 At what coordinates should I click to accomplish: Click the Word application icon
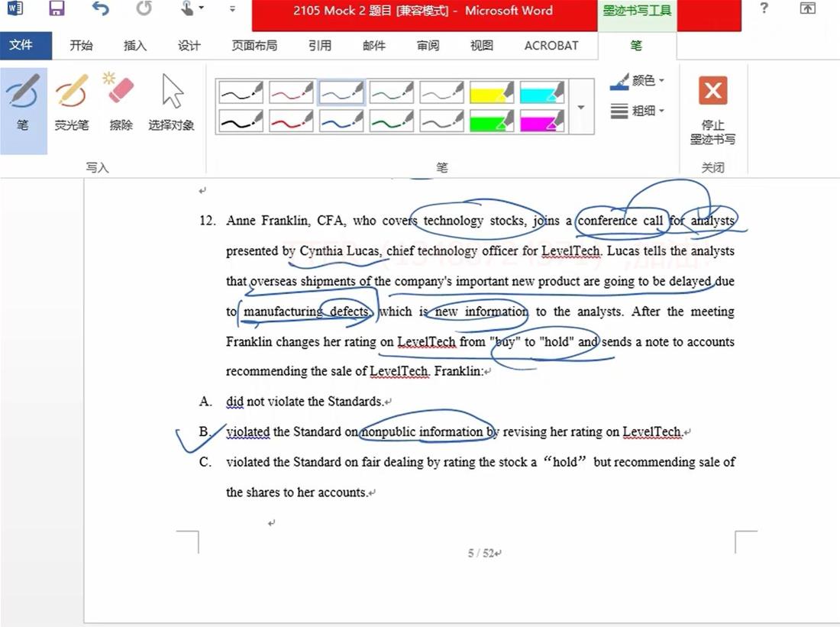[15, 8]
